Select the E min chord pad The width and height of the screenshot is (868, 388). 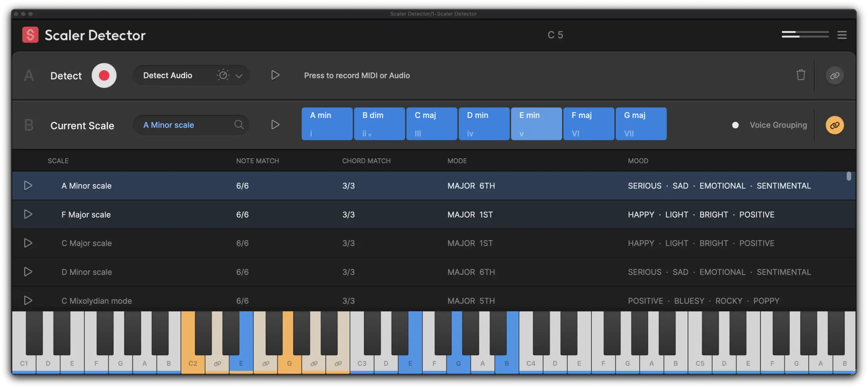[x=536, y=123]
